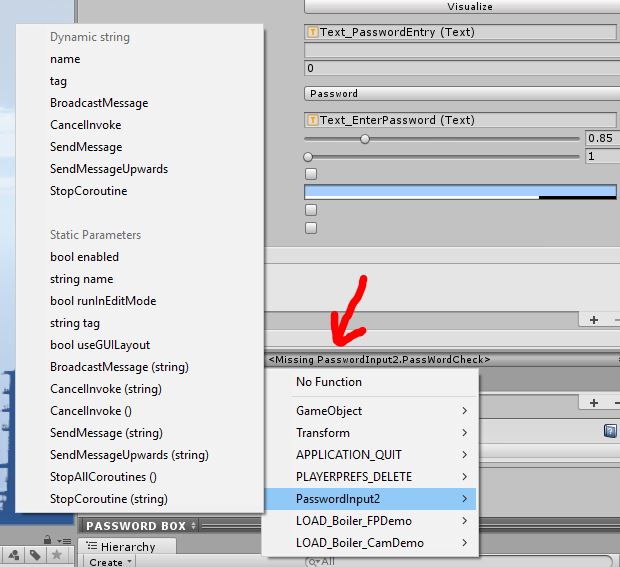Toggle the checkbox just under the blue color bar
This screenshot has width=620, height=567.
point(310,210)
